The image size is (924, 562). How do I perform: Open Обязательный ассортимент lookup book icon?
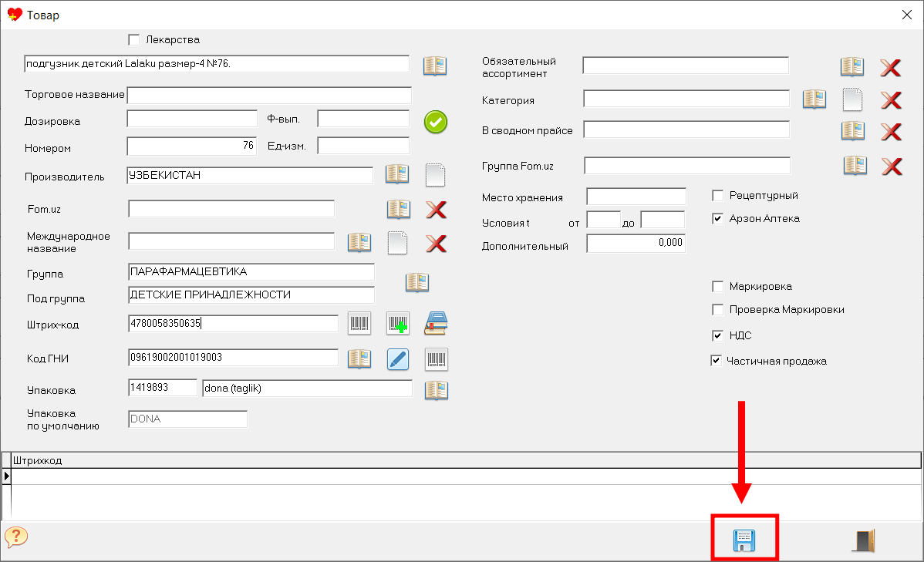pos(852,66)
